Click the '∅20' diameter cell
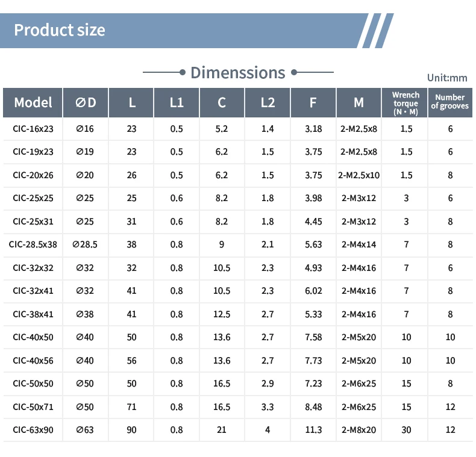This screenshot has width=476, height=457. click(x=85, y=175)
